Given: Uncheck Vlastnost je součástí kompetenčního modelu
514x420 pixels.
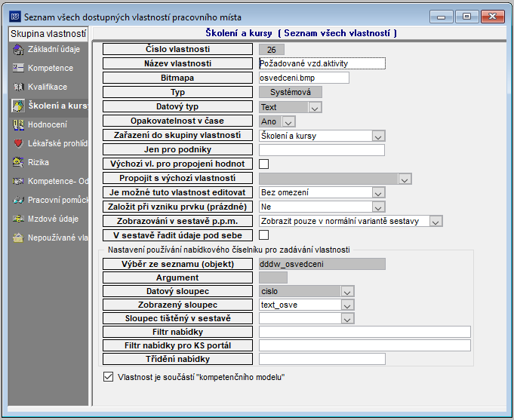Looking at the screenshot, I should [108, 377].
